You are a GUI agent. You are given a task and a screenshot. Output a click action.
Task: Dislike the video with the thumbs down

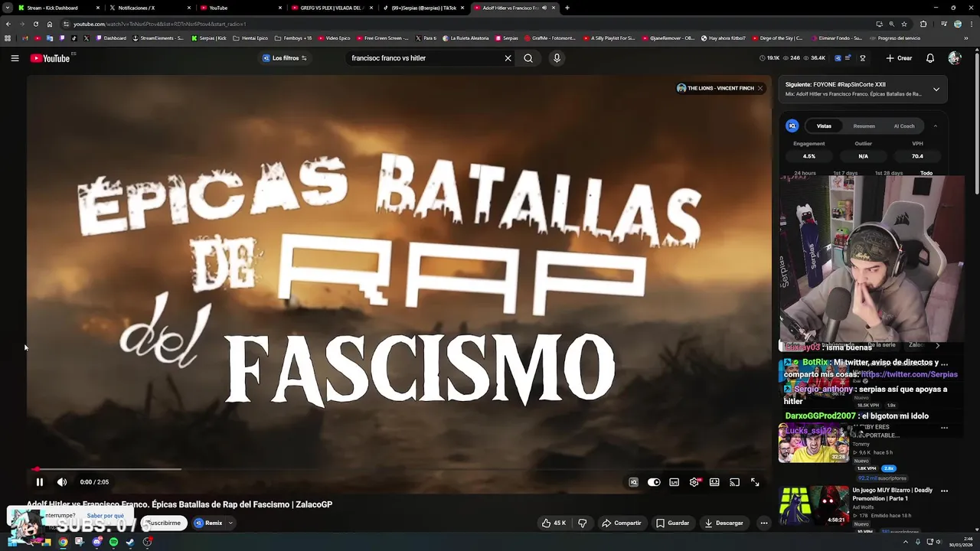coord(583,523)
